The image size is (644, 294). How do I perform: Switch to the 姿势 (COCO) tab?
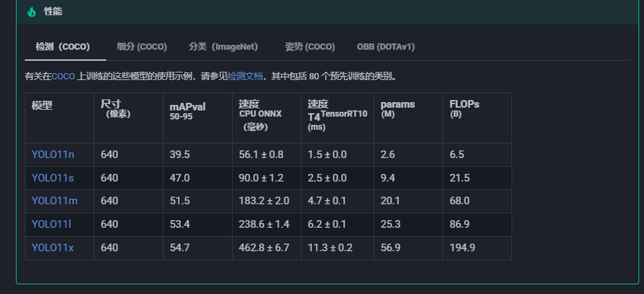point(310,47)
